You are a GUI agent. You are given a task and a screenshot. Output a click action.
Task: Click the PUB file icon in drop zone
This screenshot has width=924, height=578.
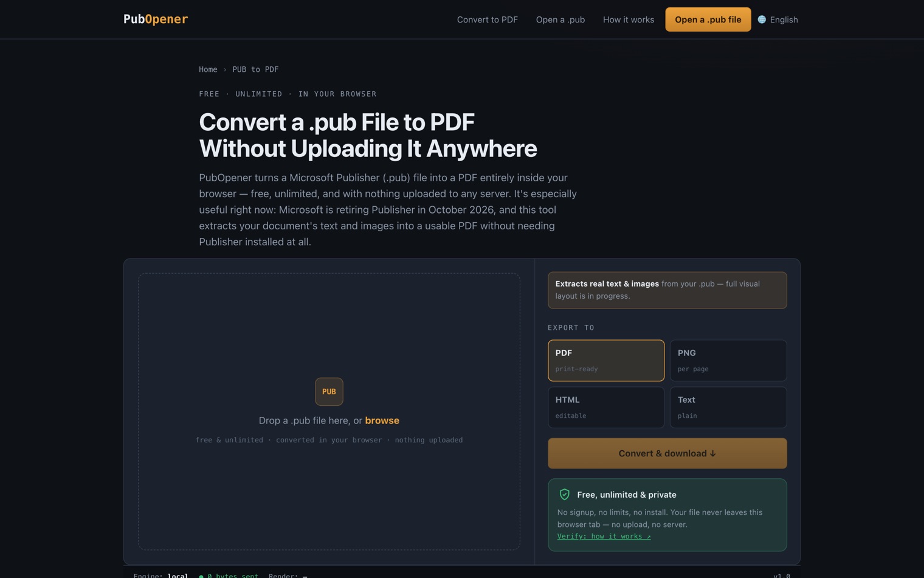click(x=329, y=392)
